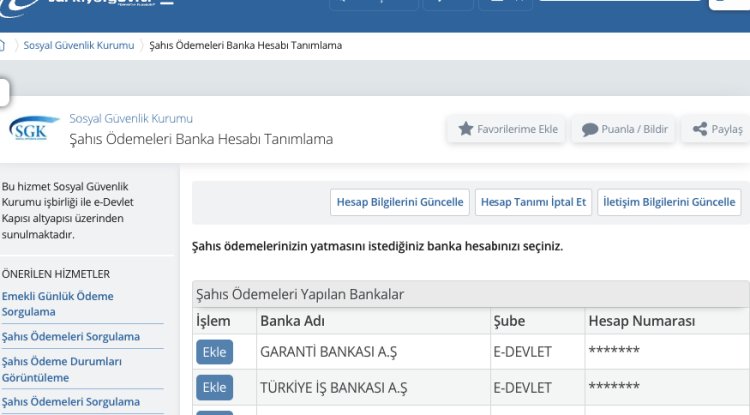
Task: Open Şahıs Ödemeleri Sorgulama link directly under Emekli Günlük
Action: tap(71, 337)
